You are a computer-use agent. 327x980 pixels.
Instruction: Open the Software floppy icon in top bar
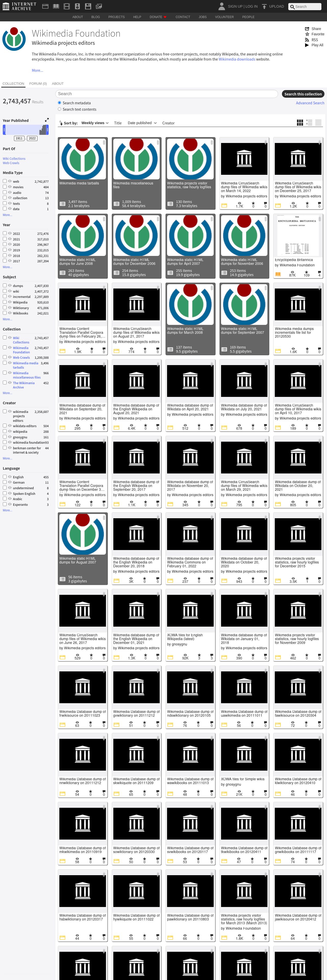point(88,6)
